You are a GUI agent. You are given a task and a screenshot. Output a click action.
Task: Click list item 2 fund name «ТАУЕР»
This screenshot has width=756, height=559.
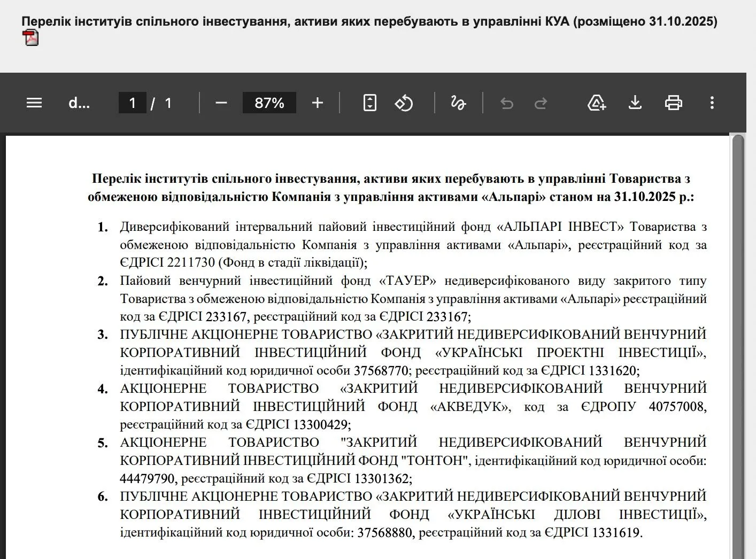coord(407,281)
